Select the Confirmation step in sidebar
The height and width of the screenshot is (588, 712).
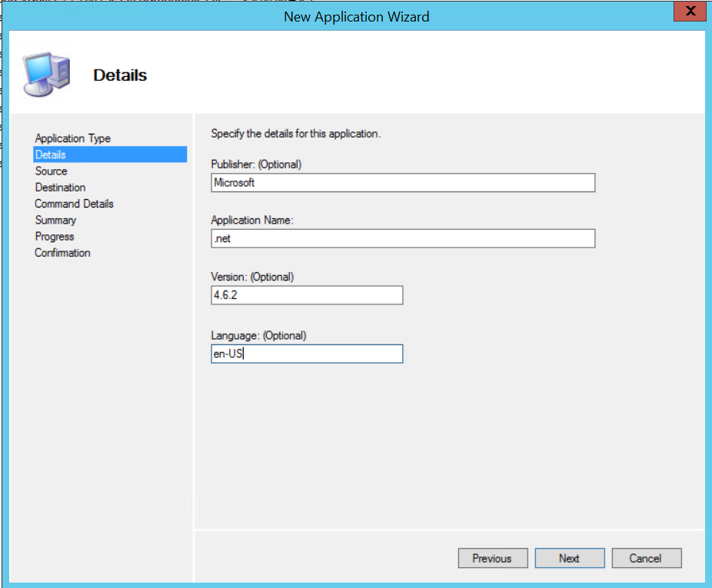[62, 253]
